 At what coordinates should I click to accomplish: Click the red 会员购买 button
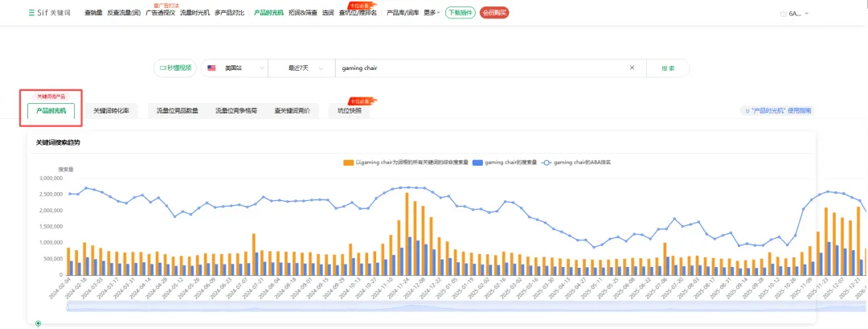(x=493, y=13)
